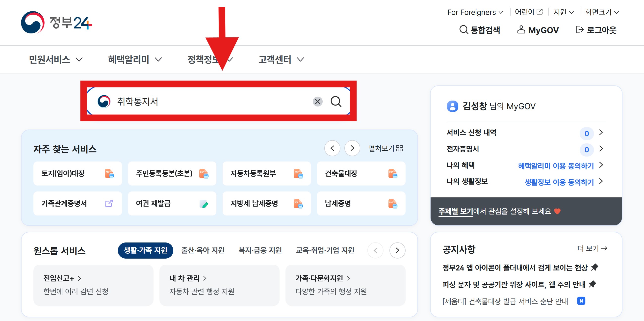Show next page of 자주 찾는 서비스

[x=352, y=148]
